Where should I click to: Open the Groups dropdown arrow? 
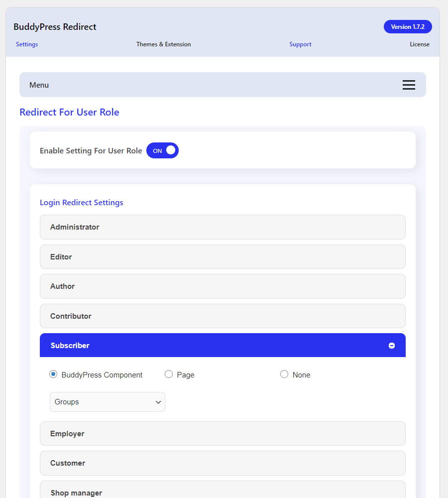point(158,402)
